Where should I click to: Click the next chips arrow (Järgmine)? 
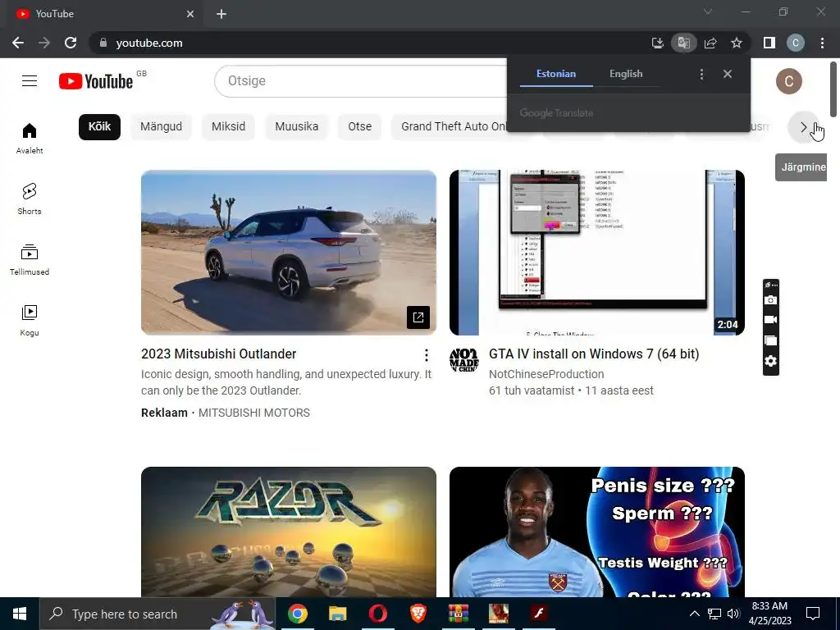(803, 127)
